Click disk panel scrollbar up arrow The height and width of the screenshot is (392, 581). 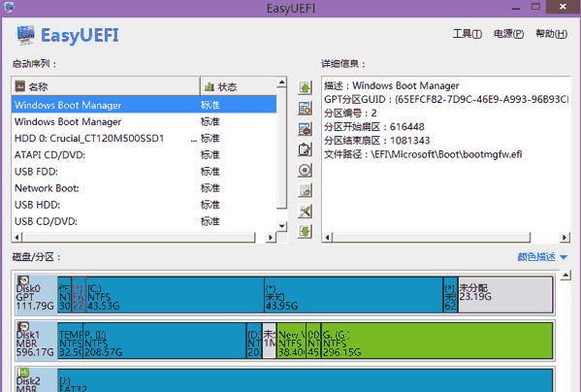pyautogui.click(x=565, y=276)
